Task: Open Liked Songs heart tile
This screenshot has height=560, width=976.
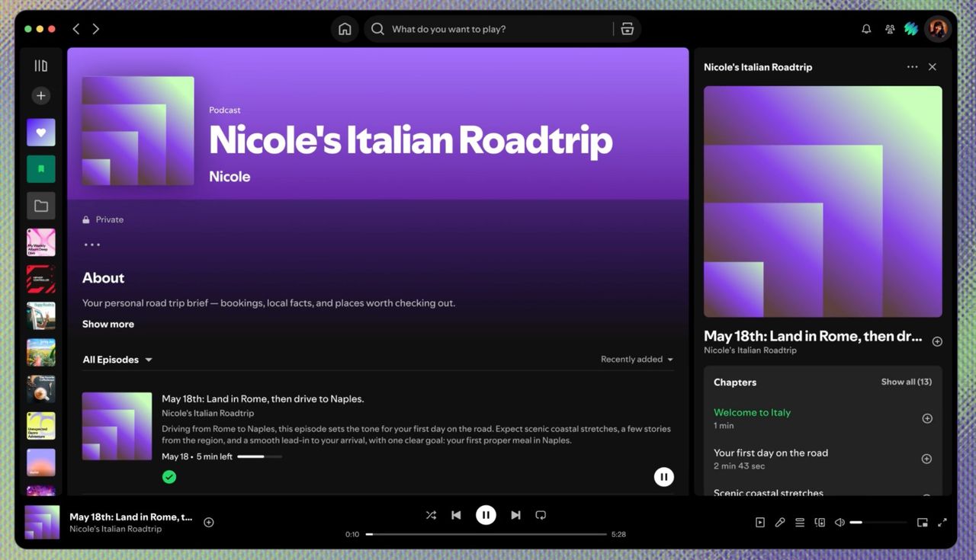Action: tap(41, 133)
